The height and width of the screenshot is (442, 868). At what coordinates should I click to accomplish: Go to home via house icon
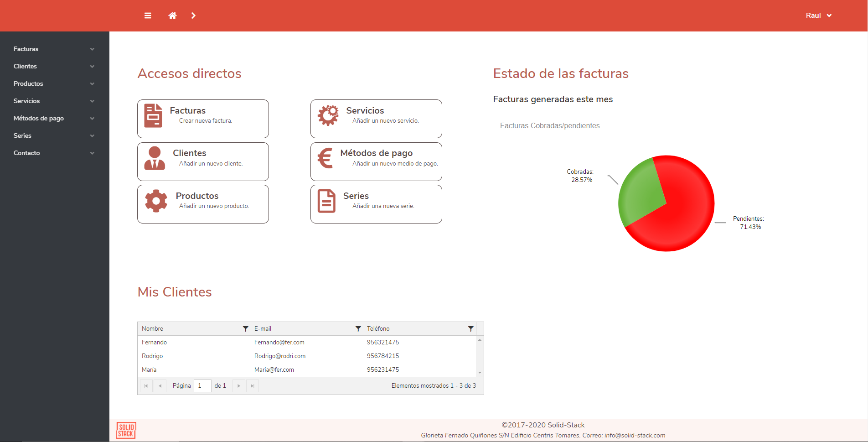click(x=172, y=16)
